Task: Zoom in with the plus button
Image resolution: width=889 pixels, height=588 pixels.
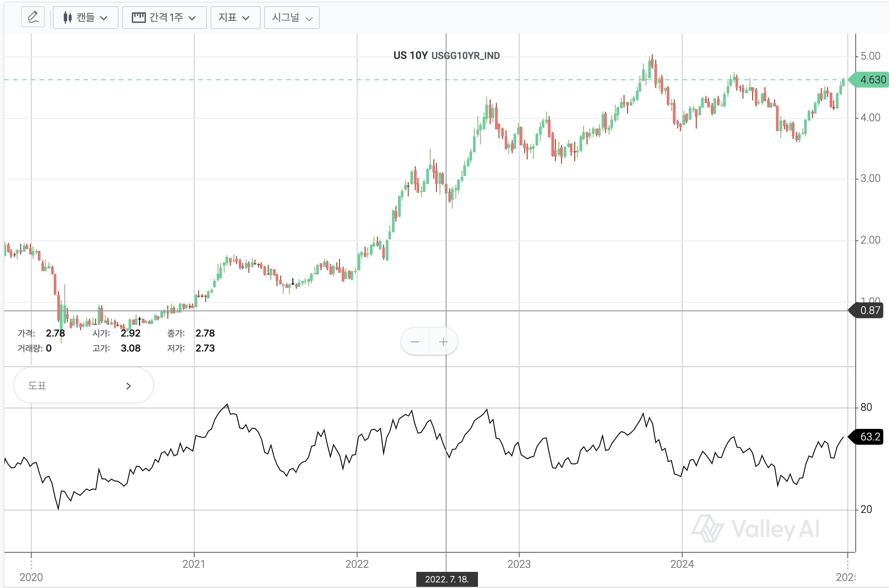Action: point(443,342)
